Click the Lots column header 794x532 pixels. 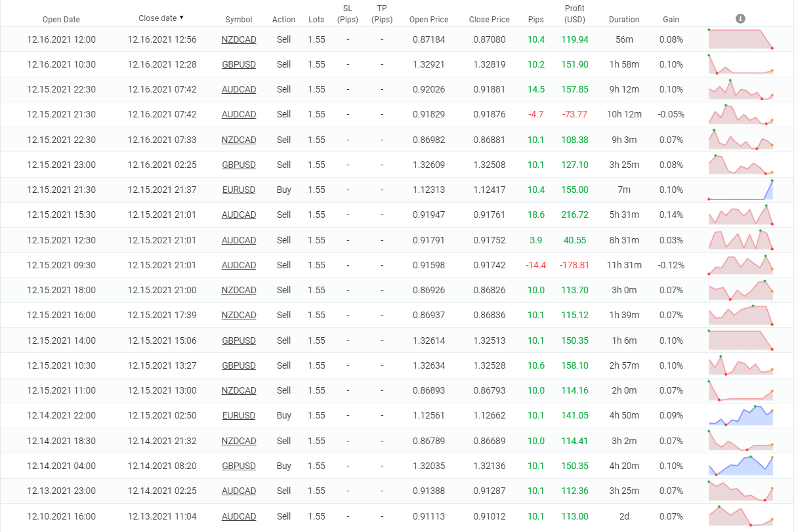[x=316, y=19]
